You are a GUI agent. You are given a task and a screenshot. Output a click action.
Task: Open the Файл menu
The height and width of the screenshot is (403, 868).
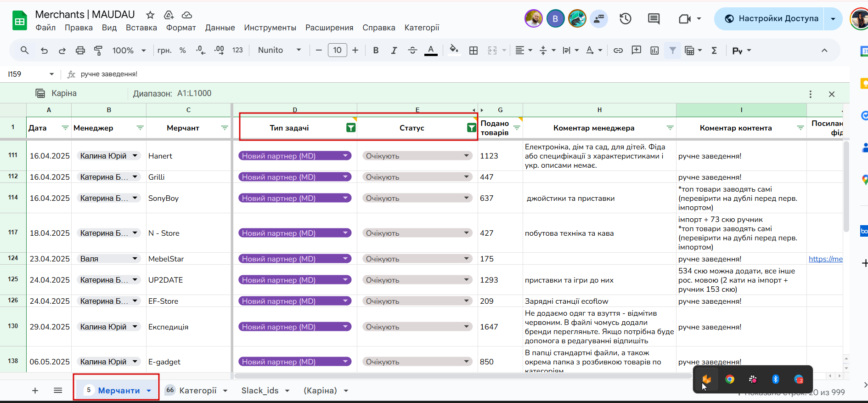45,28
